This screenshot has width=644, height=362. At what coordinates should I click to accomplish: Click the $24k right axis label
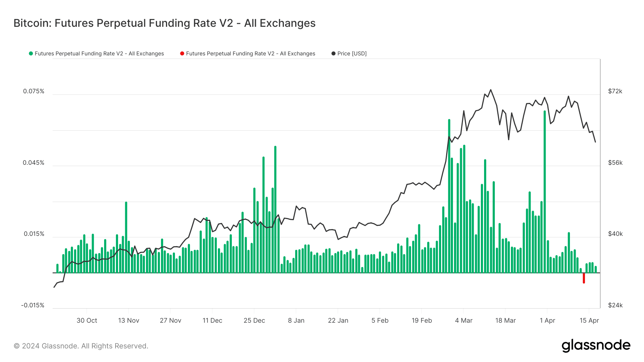615,305
